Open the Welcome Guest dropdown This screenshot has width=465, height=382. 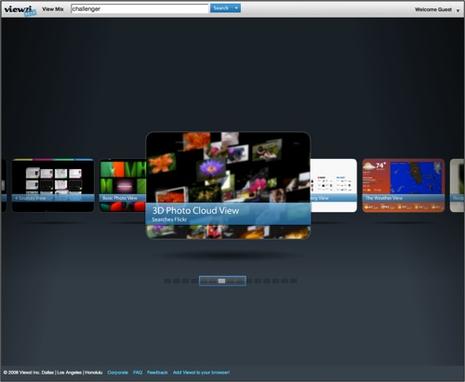coord(437,10)
